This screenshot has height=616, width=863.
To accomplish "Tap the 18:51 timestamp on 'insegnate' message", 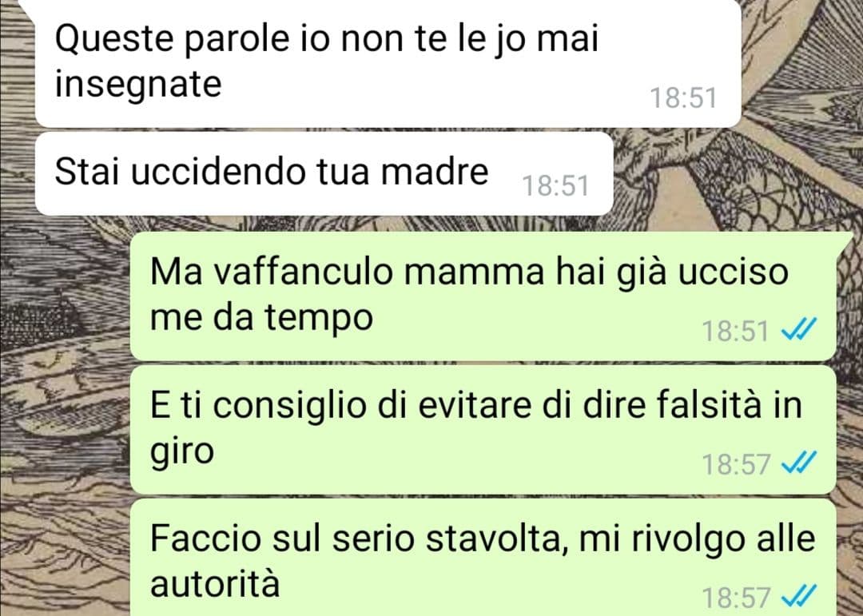I will [x=683, y=98].
